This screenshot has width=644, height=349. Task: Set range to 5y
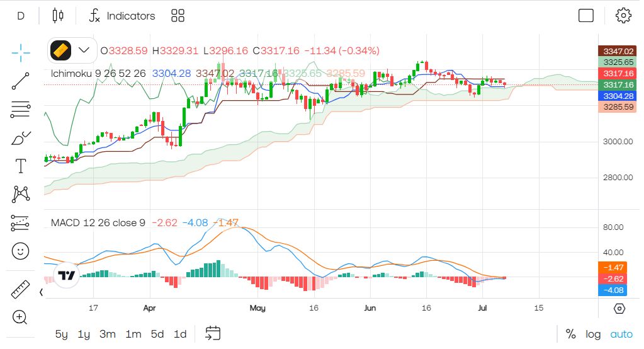[61, 335]
